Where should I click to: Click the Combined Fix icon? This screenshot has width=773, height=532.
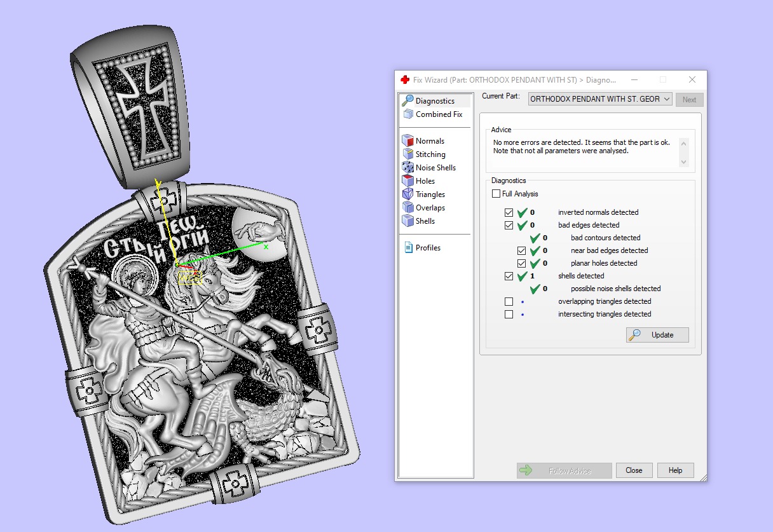click(x=407, y=114)
